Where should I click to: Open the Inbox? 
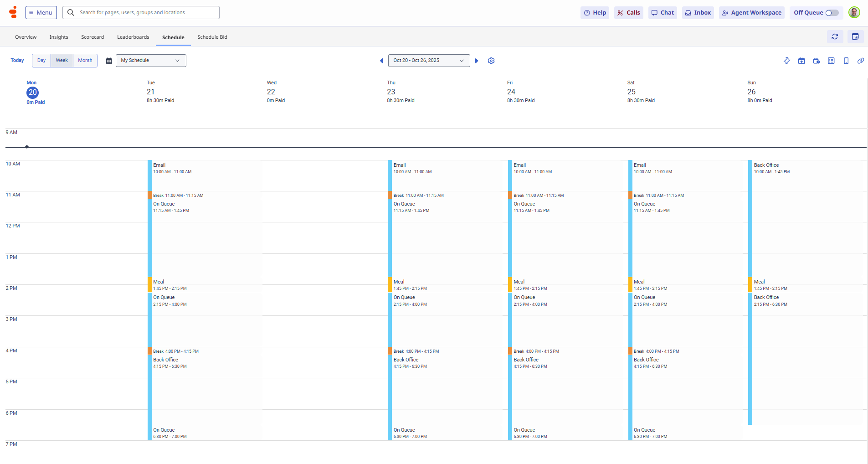point(698,13)
